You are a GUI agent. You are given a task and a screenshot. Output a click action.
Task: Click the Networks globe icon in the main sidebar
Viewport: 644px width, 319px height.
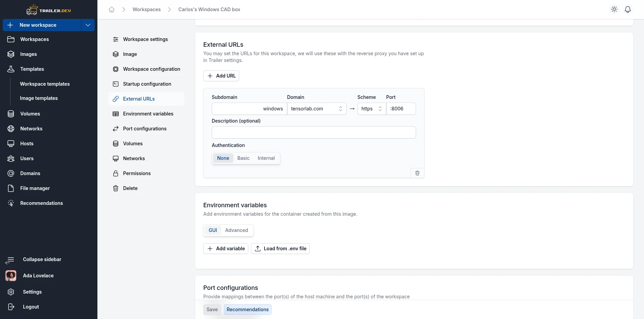(x=11, y=129)
